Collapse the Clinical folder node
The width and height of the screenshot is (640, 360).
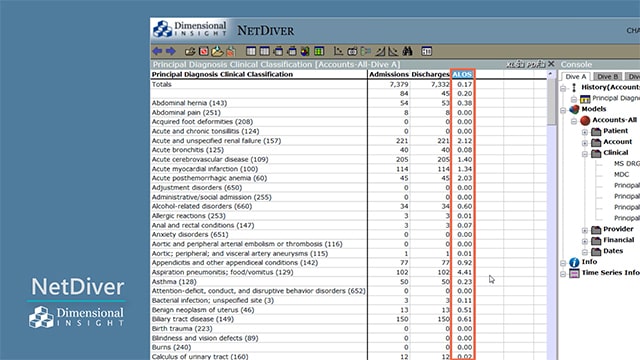(585, 154)
